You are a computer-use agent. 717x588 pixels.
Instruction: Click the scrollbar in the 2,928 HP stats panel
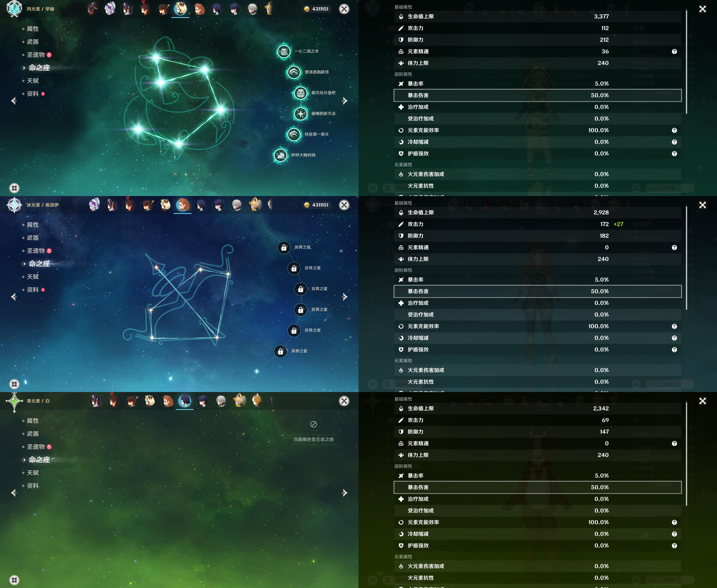click(687, 258)
